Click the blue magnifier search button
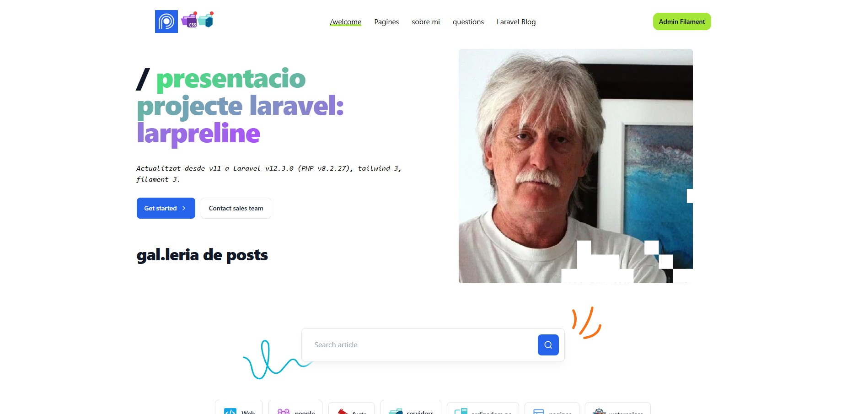Screen dimensions: 868x414 click(x=548, y=345)
